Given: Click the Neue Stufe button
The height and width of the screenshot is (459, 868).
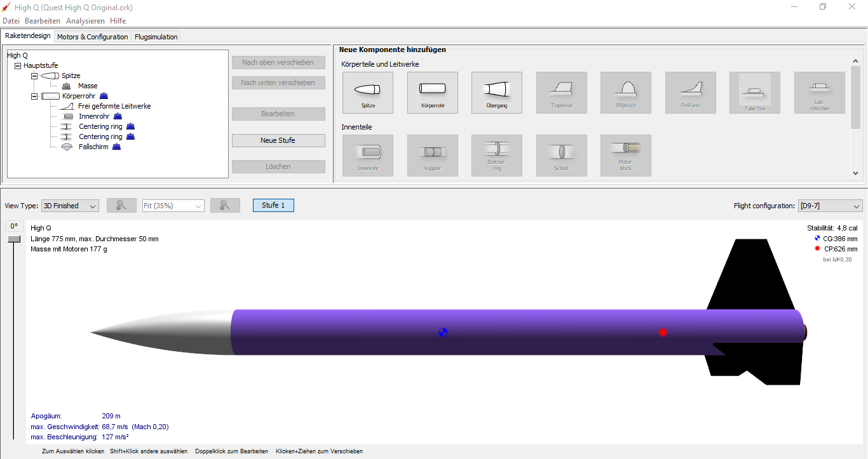Looking at the screenshot, I should [278, 140].
